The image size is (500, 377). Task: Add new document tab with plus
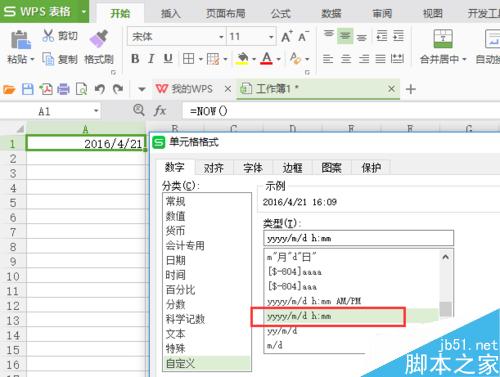pos(411,89)
